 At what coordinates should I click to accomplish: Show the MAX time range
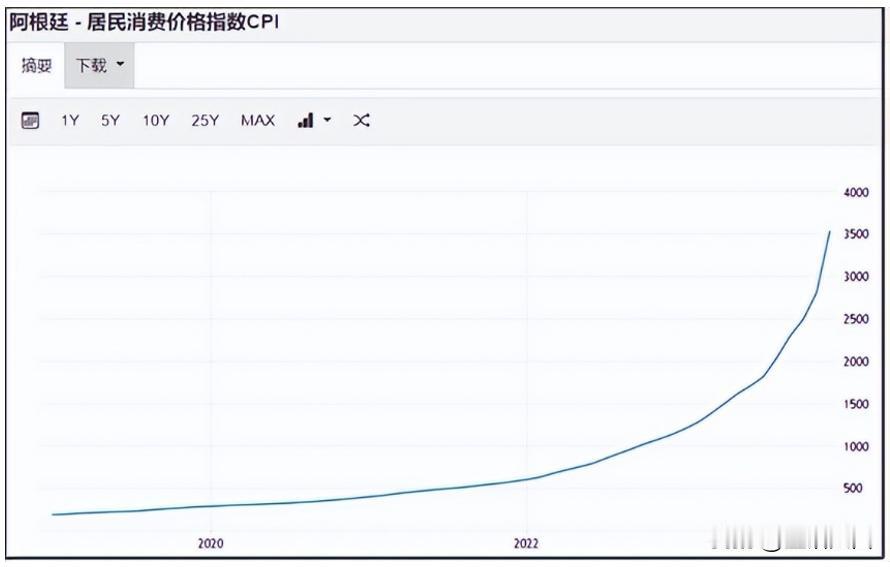258,120
